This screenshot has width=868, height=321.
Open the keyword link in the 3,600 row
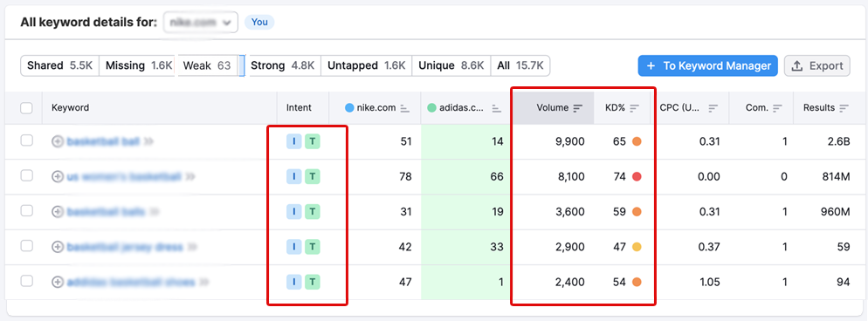coord(107,212)
